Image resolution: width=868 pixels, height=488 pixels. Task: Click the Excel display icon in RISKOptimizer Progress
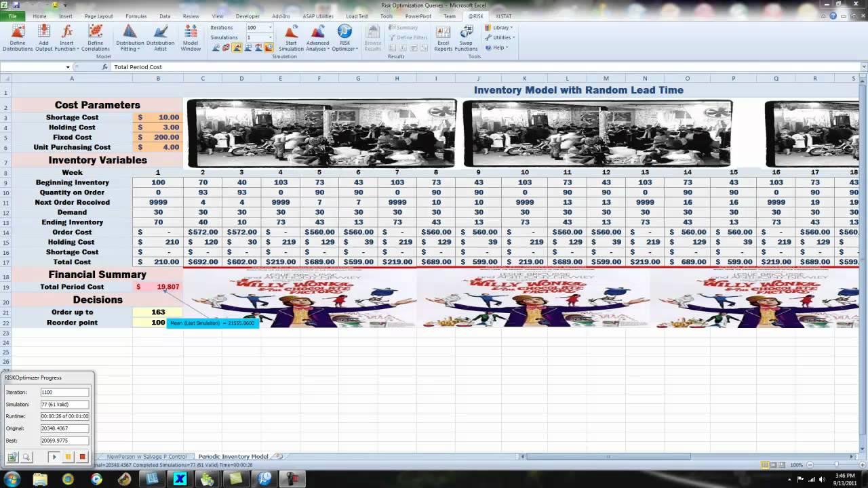tap(12, 457)
